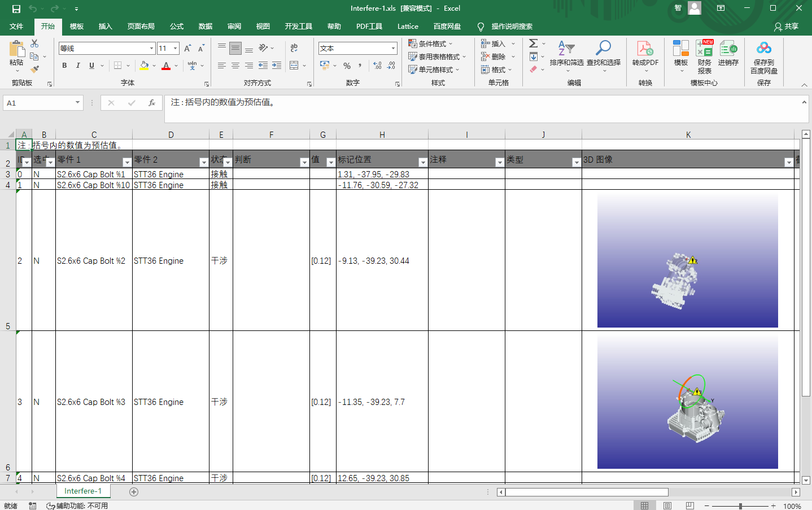The image size is (812, 510).
Task: Collapse the ribbon with the chevron
Action: pyautogui.click(x=805, y=85)
